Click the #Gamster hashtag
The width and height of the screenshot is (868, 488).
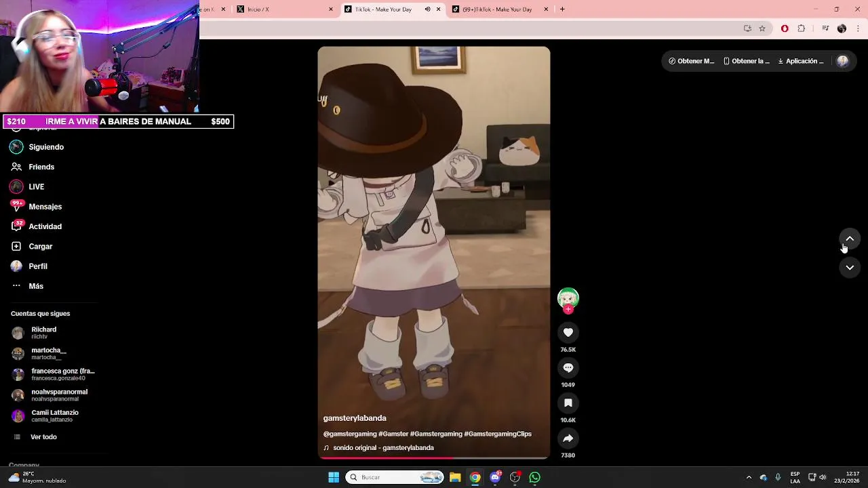[x=393, y=434]
